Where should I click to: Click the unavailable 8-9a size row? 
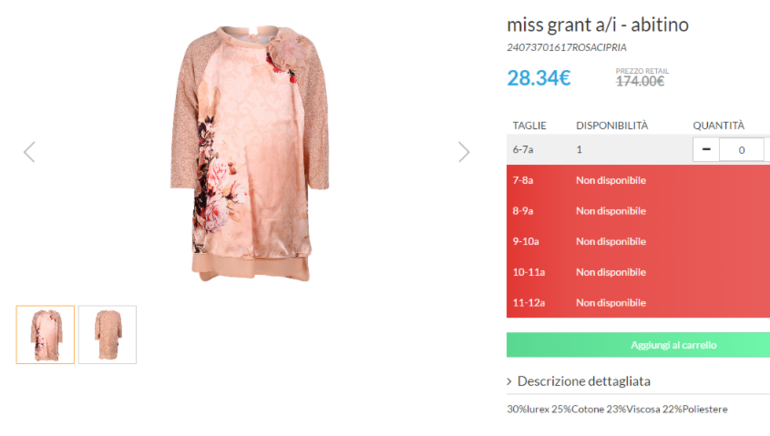[638, 211]
